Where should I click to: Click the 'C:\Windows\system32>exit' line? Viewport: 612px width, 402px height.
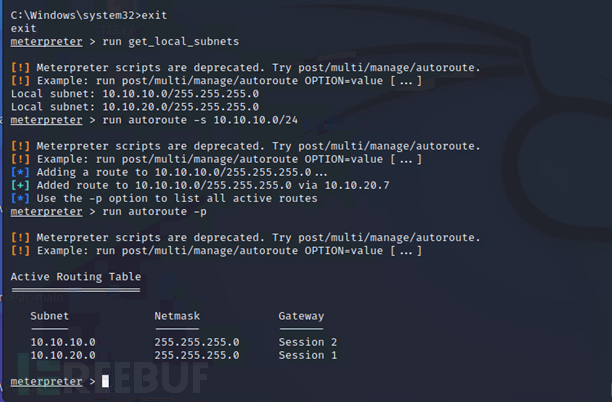(x=89, y=15)
